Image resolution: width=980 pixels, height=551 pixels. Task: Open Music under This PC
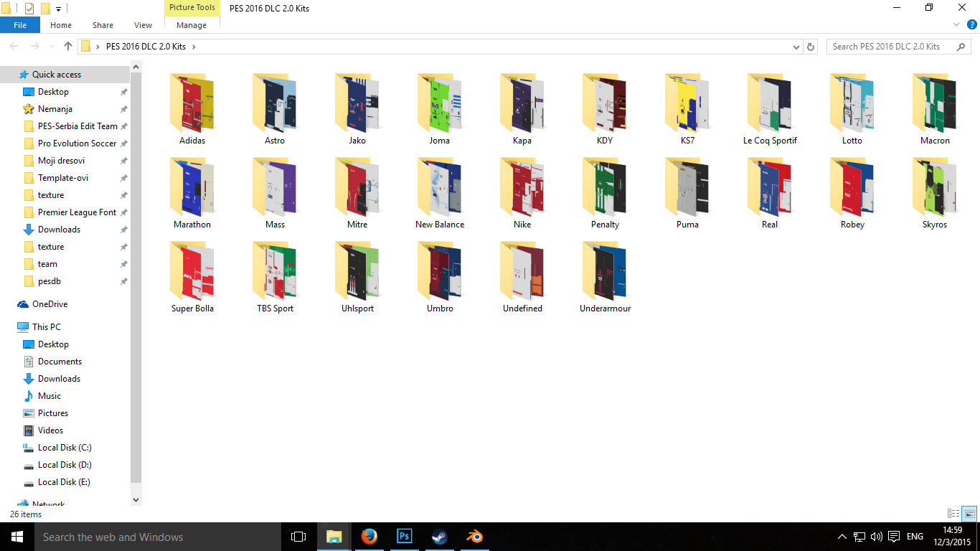[x=50, y=396]
